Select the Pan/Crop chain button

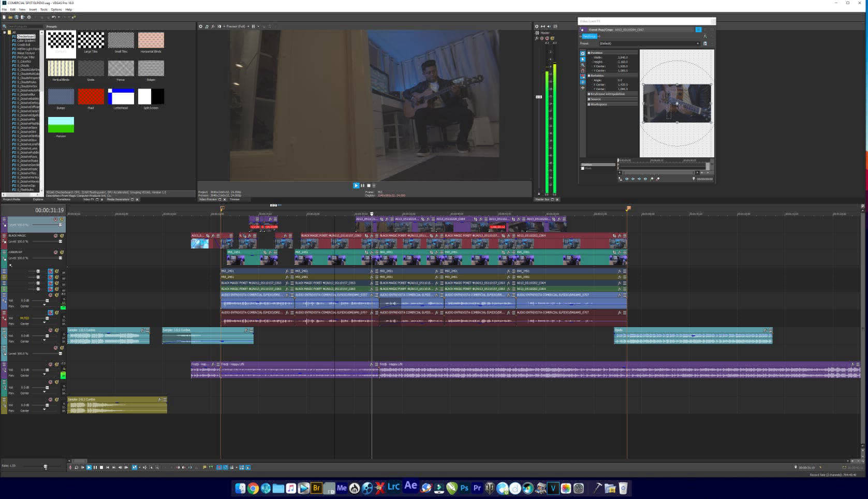click(x=589, y=36)
